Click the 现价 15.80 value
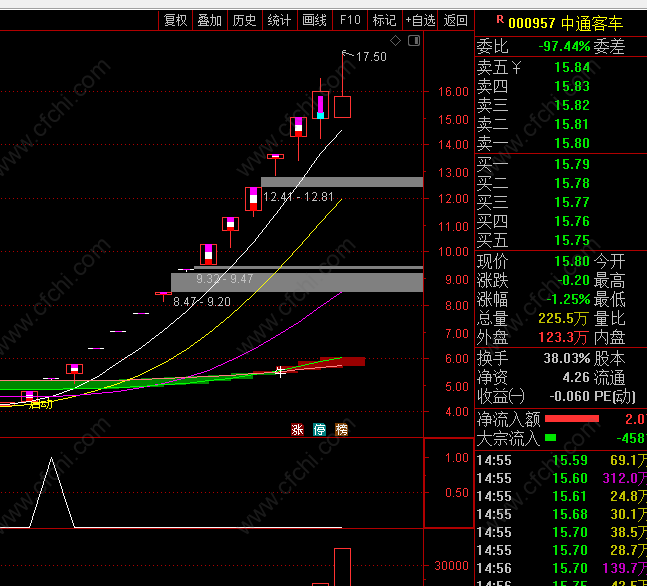 [x=572, y=261]
